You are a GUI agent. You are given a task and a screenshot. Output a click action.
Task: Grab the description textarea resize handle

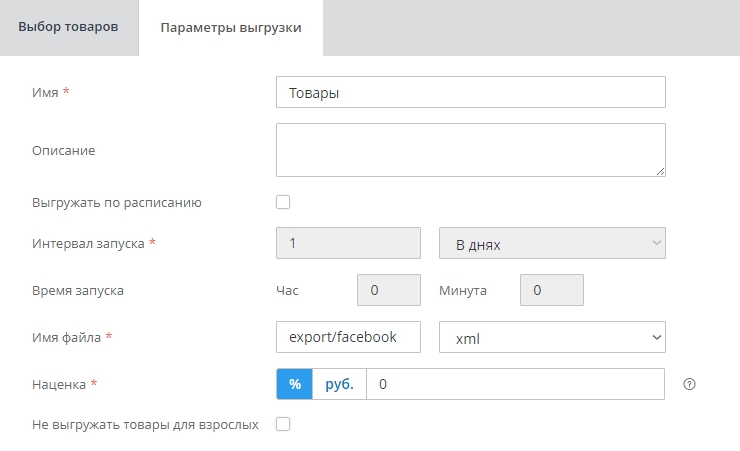[660, 171]
